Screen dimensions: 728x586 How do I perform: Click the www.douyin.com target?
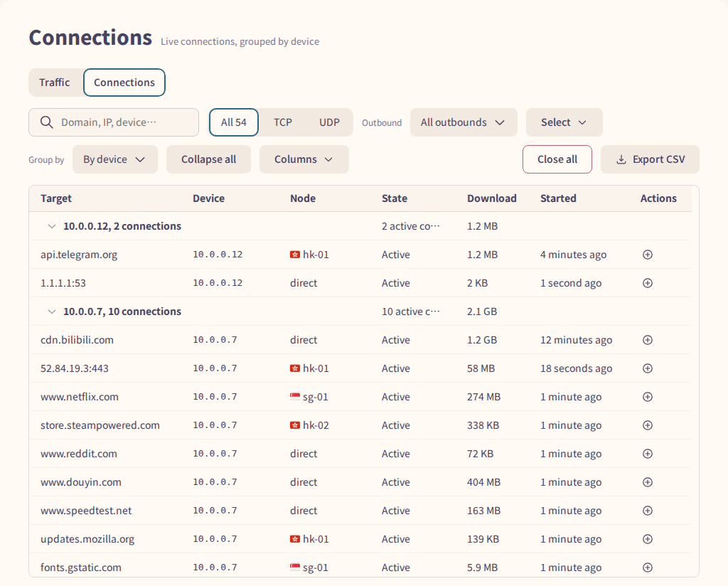[81, 482]
